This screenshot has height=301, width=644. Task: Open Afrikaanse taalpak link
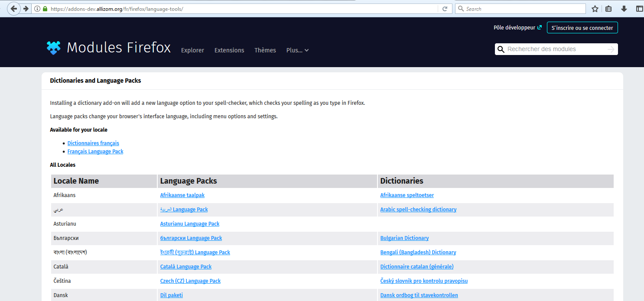pyautogui.click(x=182, y=195)
